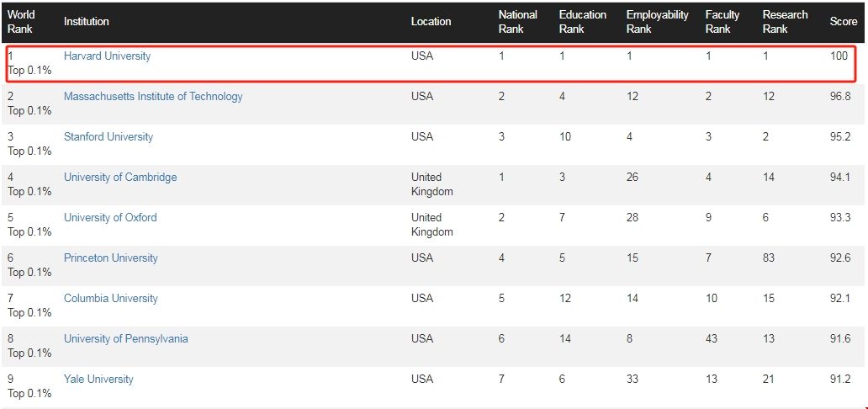Visit the University of Cambridge link
The width and height of the screenshot is (868, 409).
[x=120, y=178]
